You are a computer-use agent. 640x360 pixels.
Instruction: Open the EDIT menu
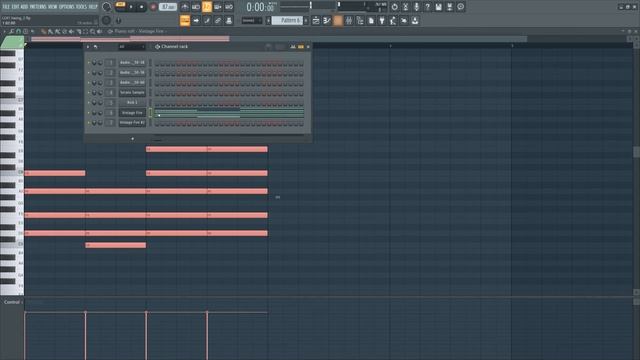point(15,7)
